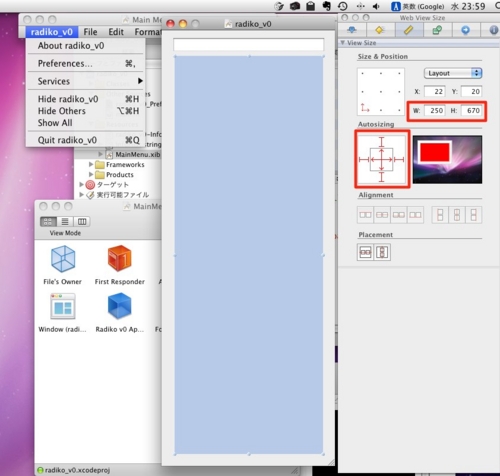Switch document window to icon view mode
Viewport: 500px width, 476px height.
tap(48, 222)
